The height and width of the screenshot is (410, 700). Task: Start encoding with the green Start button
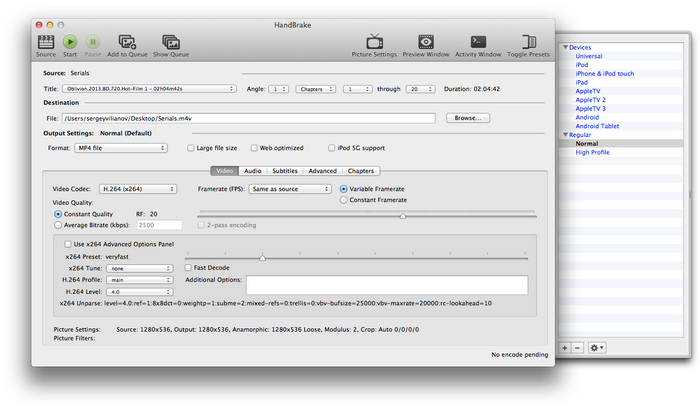(x=70, y=41)
